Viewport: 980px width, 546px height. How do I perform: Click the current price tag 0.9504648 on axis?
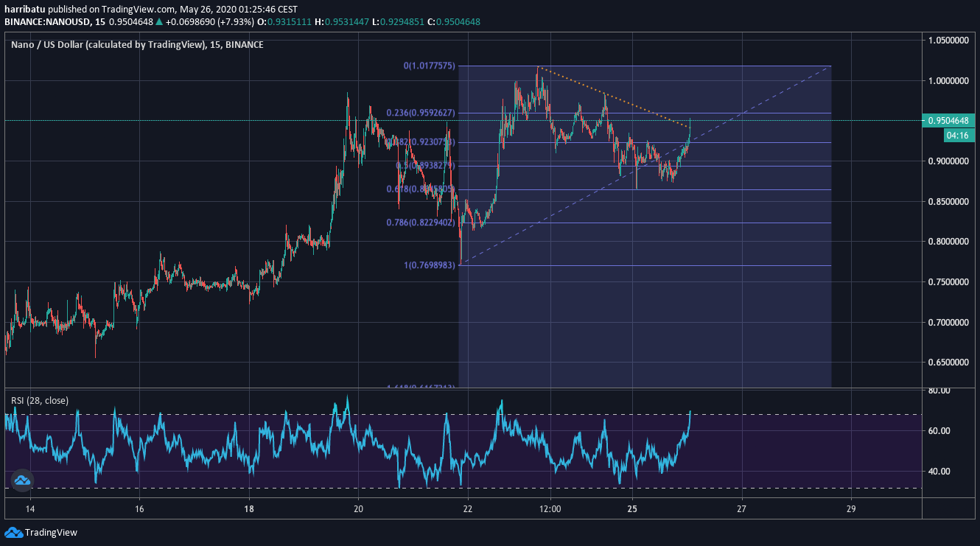point(949,120)
